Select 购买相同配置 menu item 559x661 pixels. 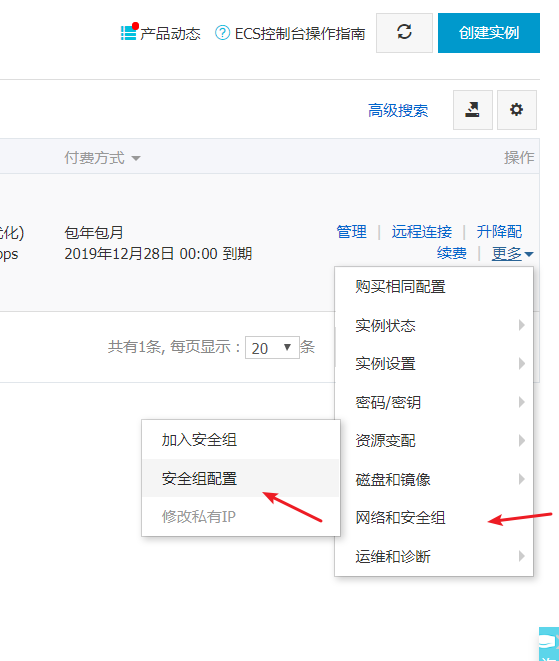434,287
